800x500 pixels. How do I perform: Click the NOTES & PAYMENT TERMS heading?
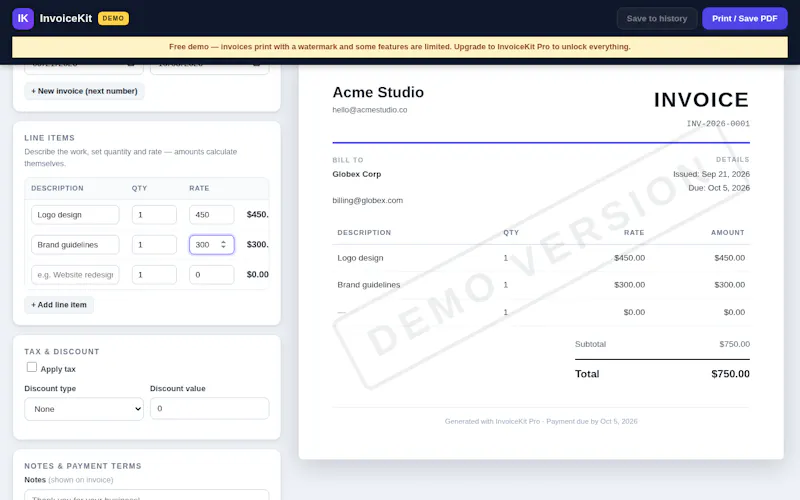83,466
